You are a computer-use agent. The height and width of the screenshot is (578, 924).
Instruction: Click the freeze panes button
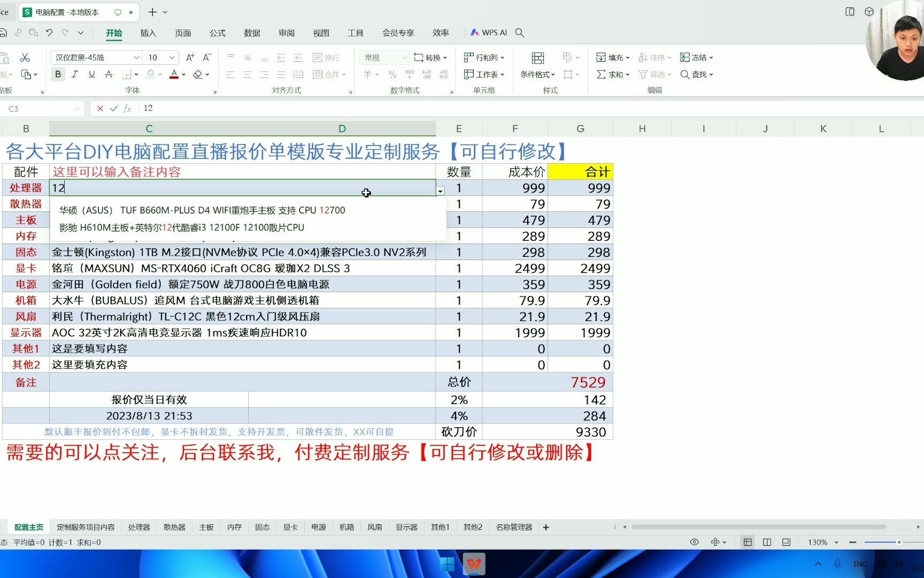click(x=696, y=57)
